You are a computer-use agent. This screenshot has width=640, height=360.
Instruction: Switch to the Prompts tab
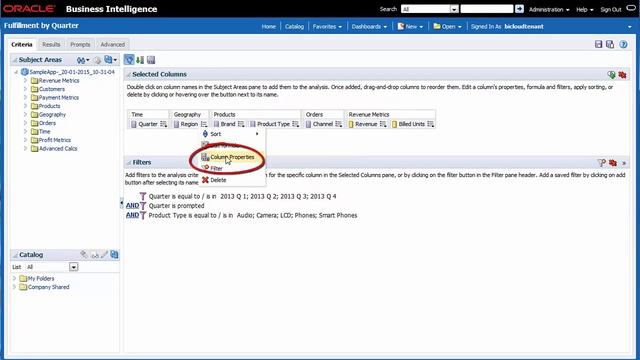[x=80, y=44]
